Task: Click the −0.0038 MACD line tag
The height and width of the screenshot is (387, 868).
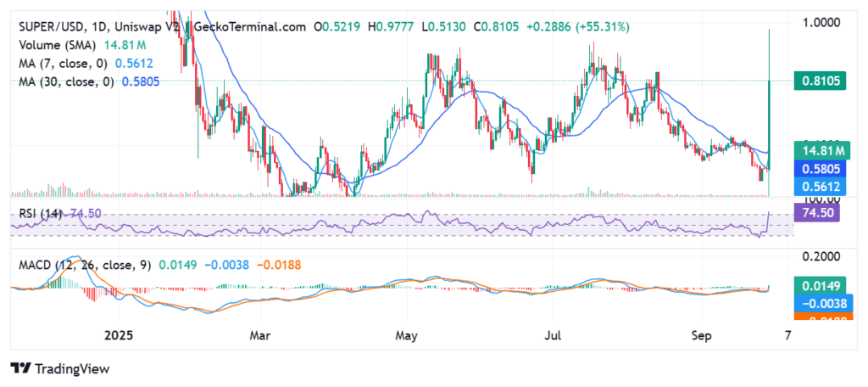Action: pyautogui.click(x=820, y=303)
